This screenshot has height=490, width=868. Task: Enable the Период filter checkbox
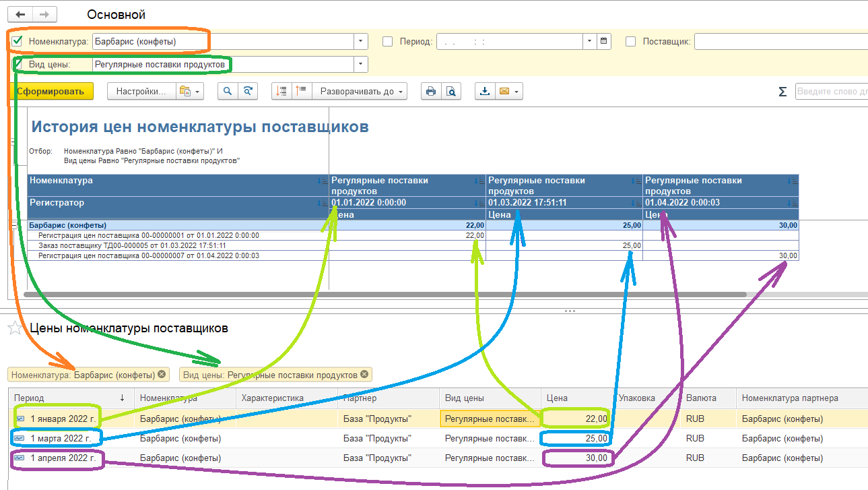pos(387,41)
